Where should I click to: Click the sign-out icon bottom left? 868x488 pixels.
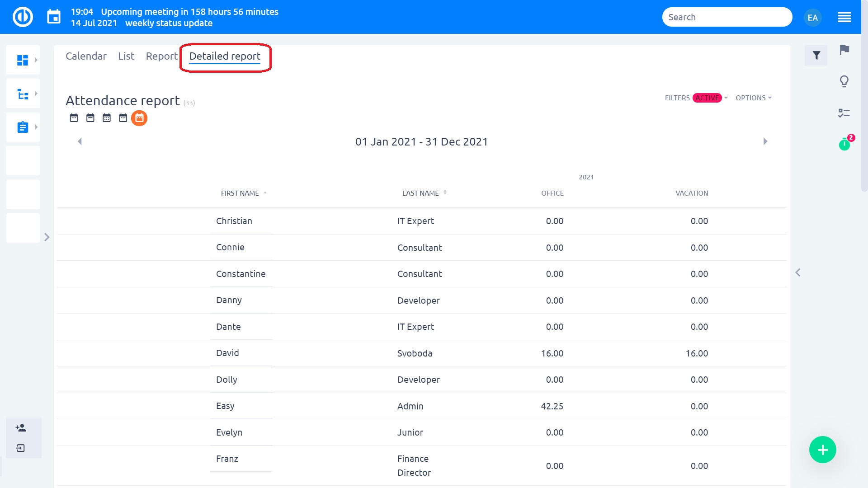(21, 448)
